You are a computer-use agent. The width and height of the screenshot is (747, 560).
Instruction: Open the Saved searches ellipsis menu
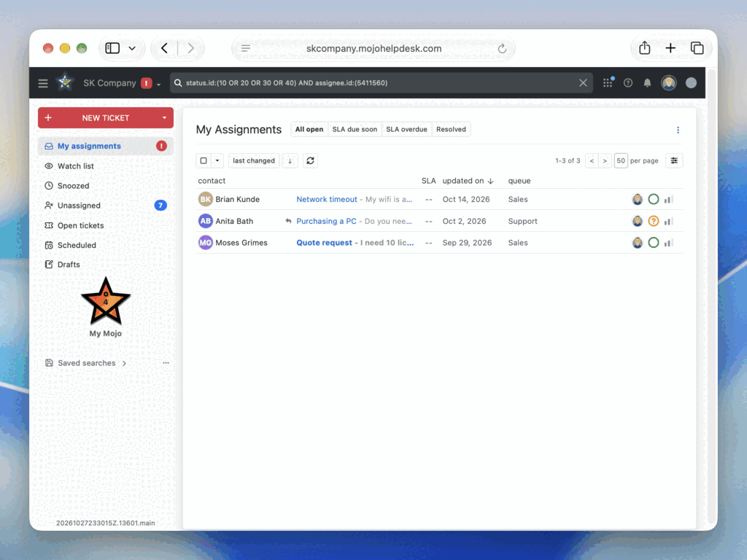pos(166,363)
